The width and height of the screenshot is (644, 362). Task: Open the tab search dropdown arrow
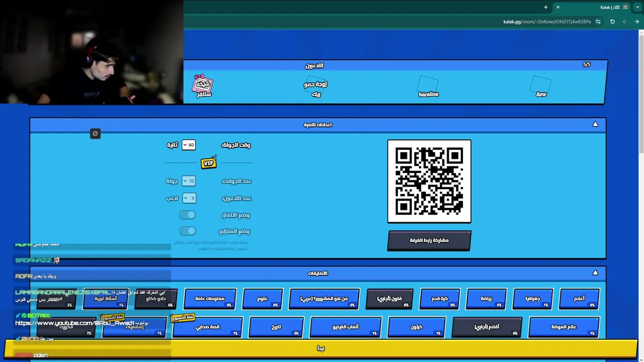coord(637,7)
